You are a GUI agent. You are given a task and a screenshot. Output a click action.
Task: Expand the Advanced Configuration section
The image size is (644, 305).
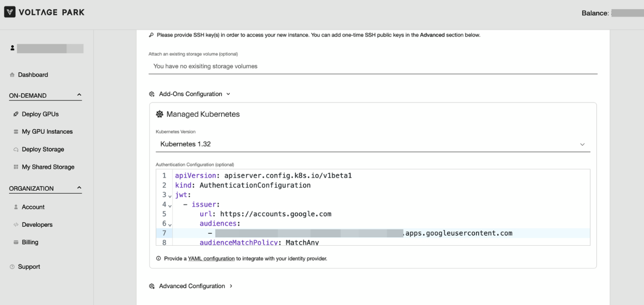tap(231, 286)
